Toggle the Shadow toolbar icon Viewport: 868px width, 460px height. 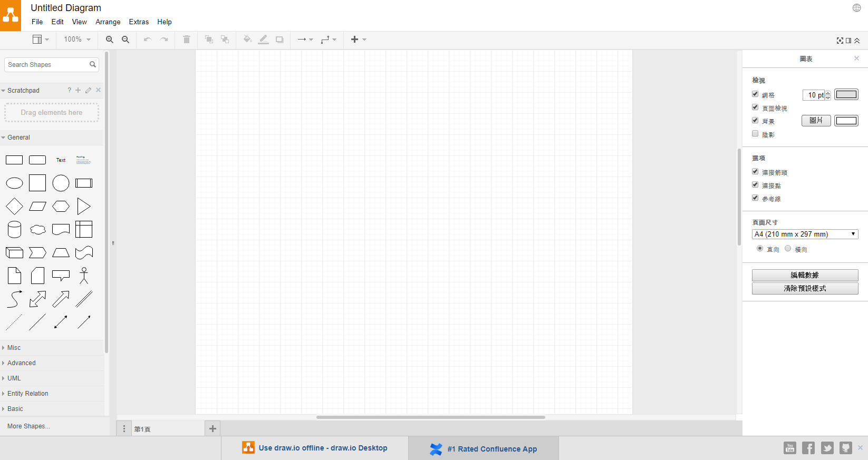coord(279,40)
